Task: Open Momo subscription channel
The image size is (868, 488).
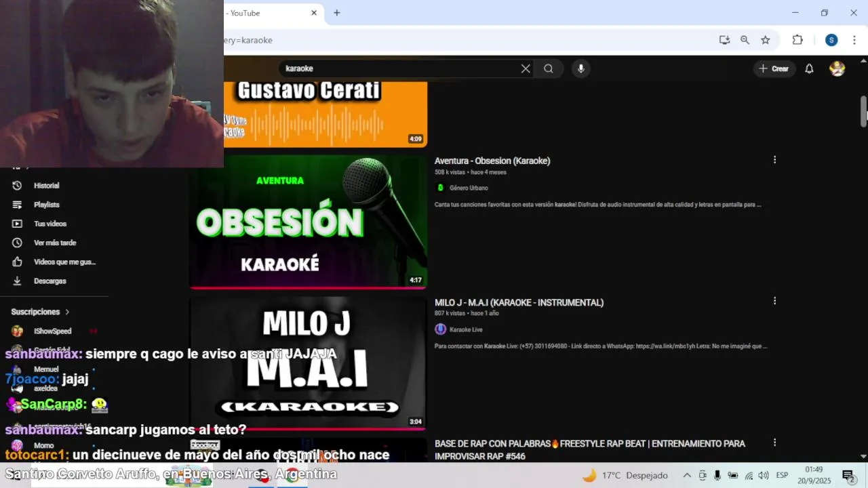Action: [43, 445]
